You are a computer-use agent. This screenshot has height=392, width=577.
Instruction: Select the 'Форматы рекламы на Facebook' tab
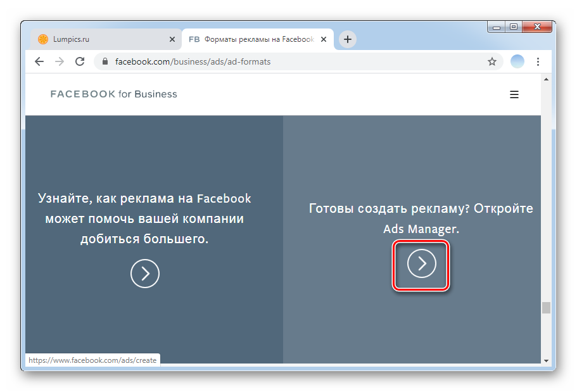(x=253, y=39)
